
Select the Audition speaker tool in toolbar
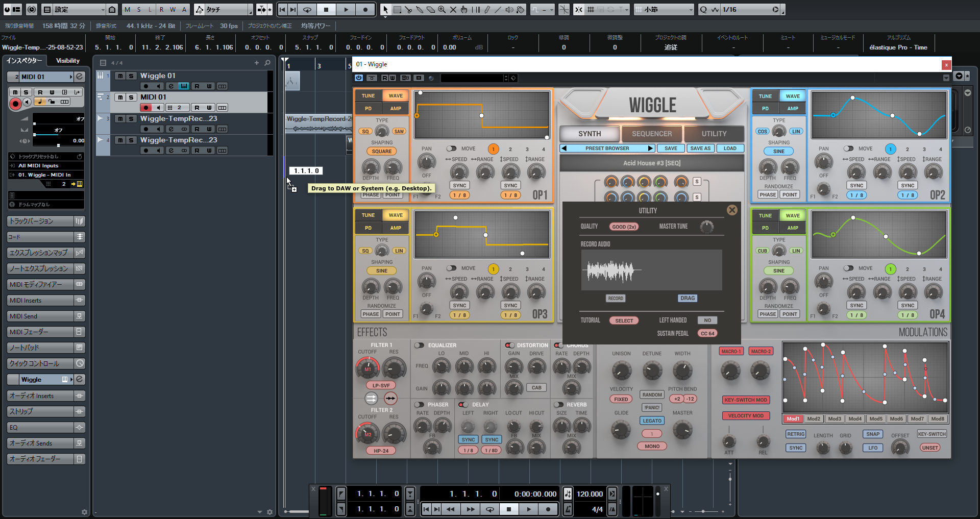[509, 9]
